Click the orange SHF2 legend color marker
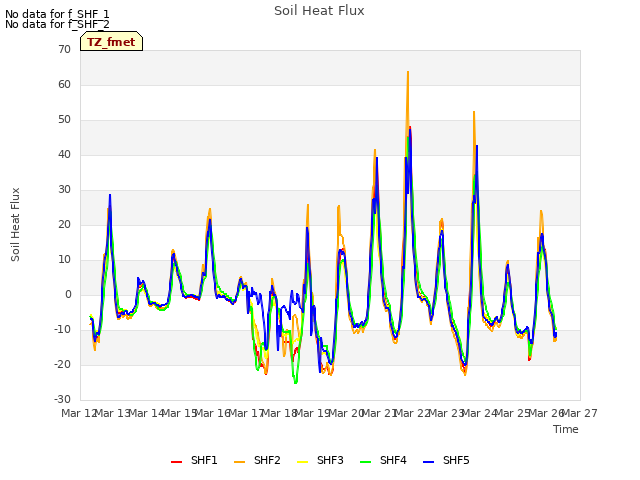 (x=240, y=462)
